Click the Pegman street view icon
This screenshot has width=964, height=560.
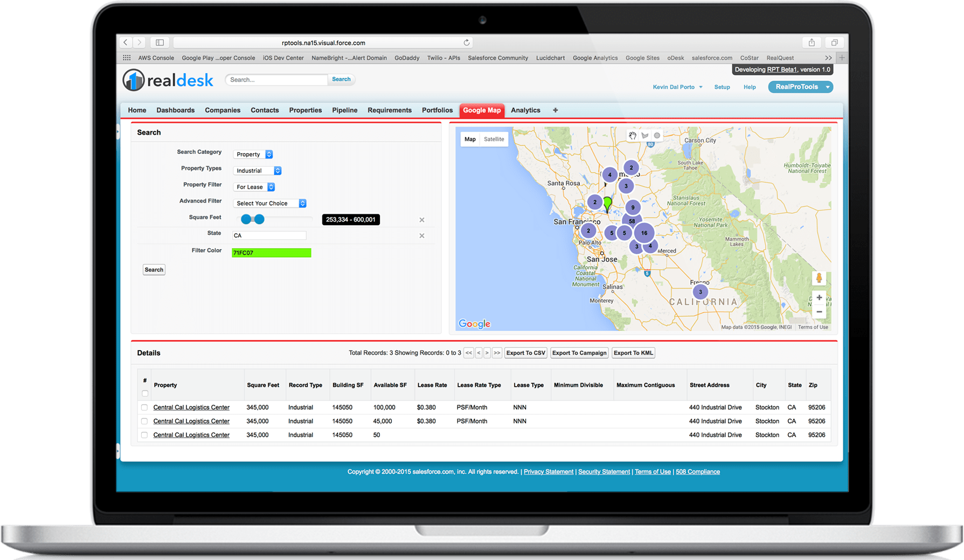(819, 278)
